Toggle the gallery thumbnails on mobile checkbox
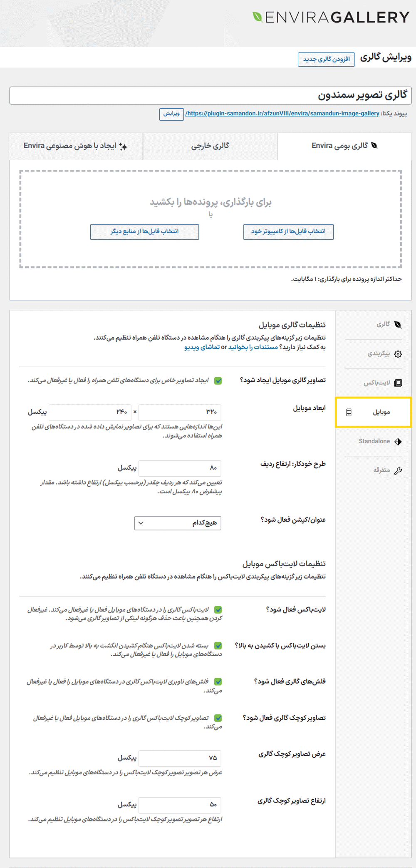The height and width of the screenshot is (868, 416). (x=218, y=718)
